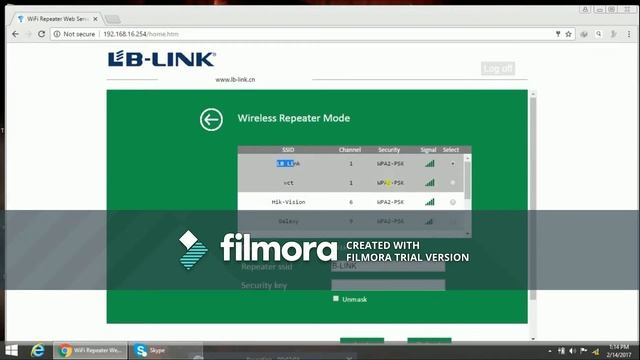640x360 pixels.
Task: Click the Action Center flag icon
Action: pyautogui.click(x=584, y=351)
